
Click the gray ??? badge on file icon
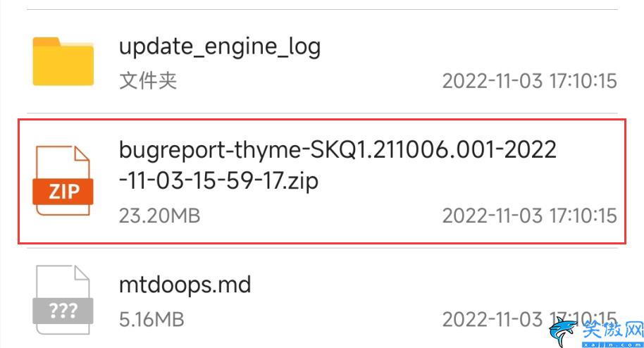[63, 311]
